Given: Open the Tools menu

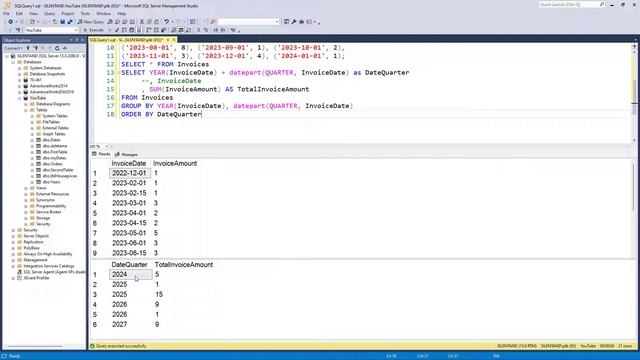Looking at the screenshot, I should click(85, 13).
